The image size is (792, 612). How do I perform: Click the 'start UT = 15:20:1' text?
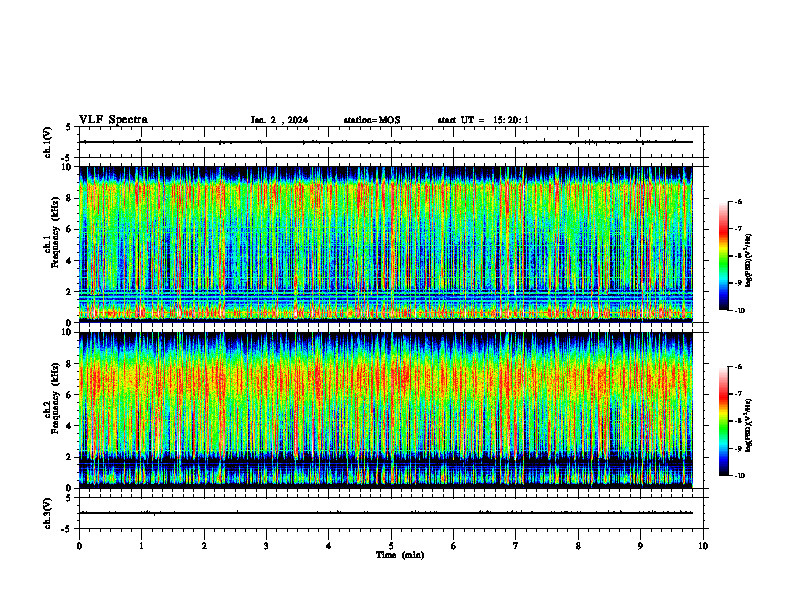(x=483, y=120)
